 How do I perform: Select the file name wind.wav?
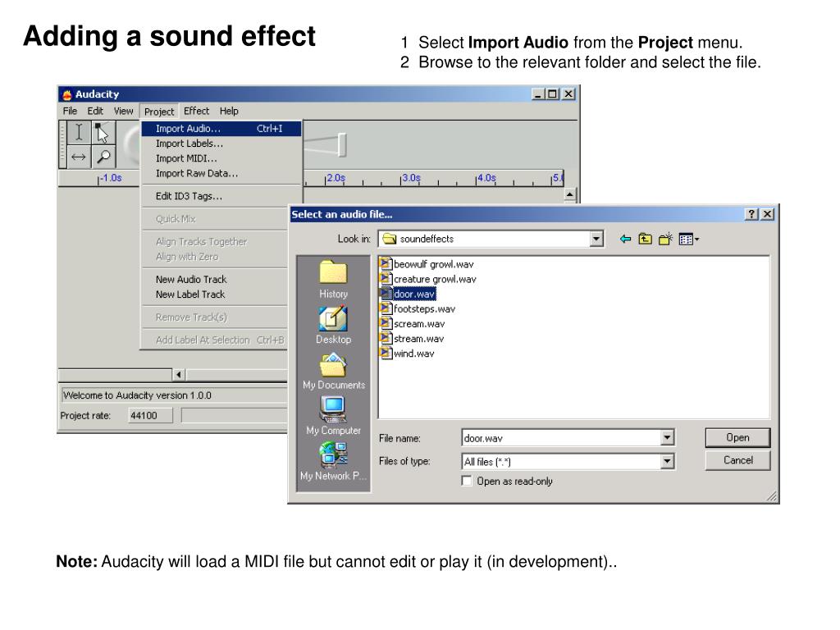[x=413, y=354]
